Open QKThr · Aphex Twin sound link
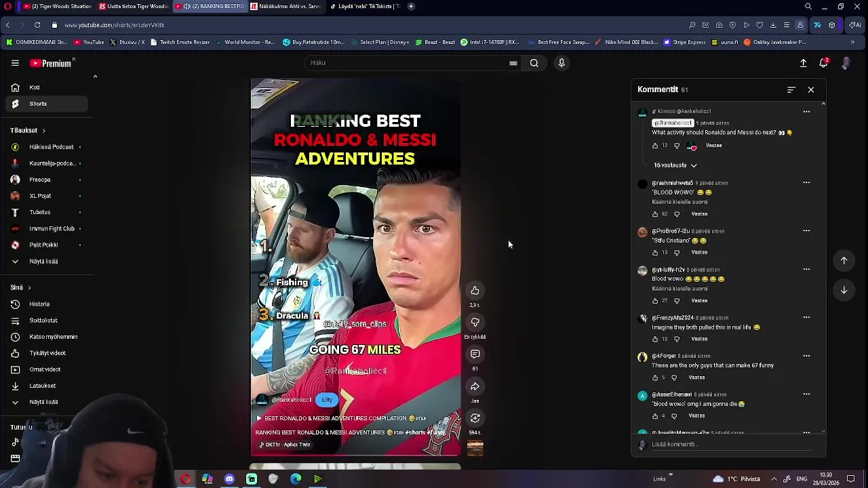The width and height of the screenshot is (868, 488). click(285, 445)
